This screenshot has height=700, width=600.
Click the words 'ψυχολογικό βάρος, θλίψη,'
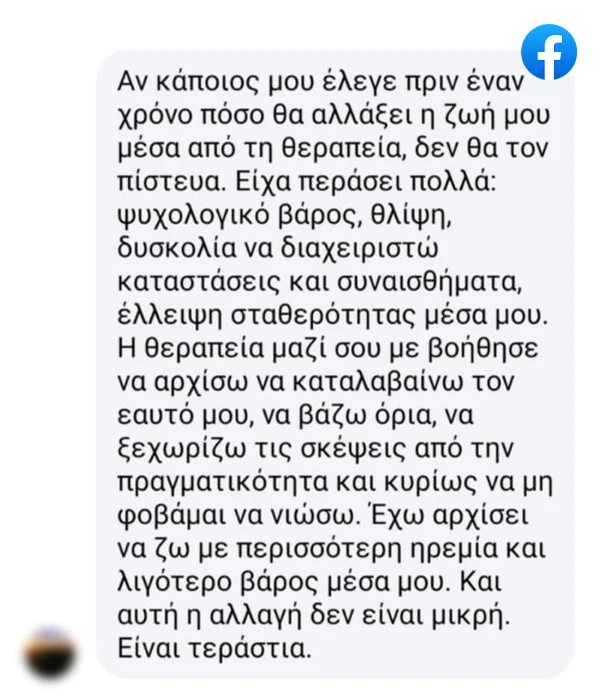[x=285, y=215]
